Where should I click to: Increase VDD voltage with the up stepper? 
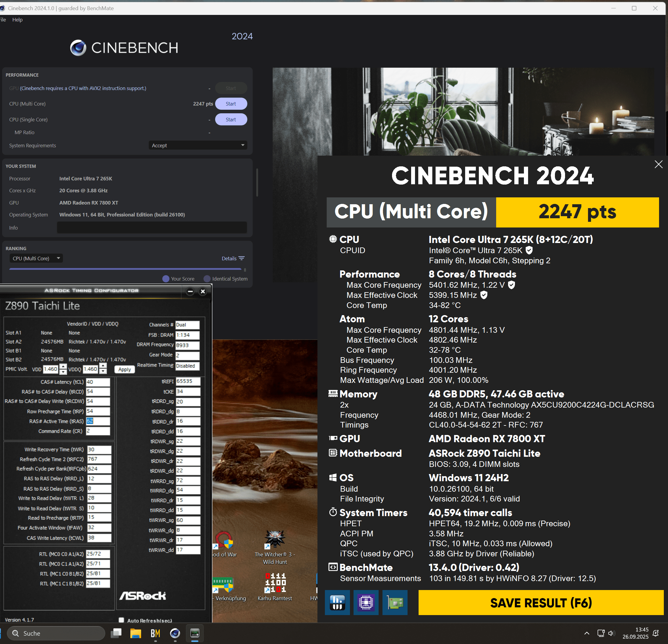(63, 366)
